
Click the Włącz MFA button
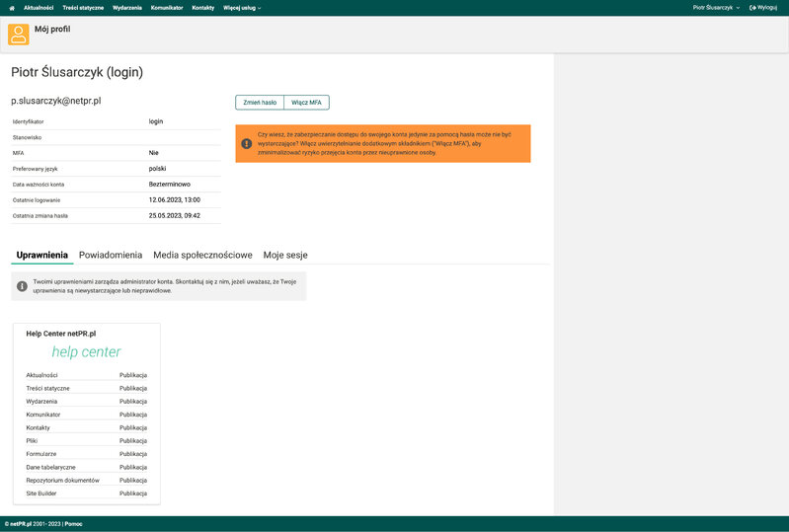[x=306, y=103]
